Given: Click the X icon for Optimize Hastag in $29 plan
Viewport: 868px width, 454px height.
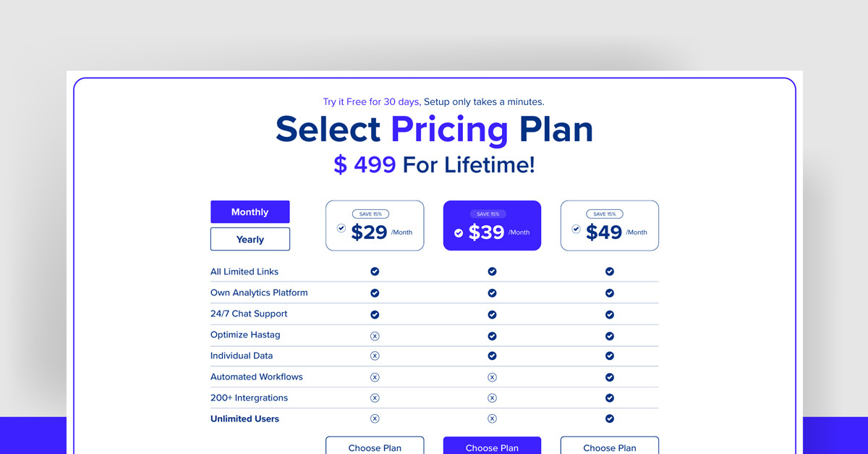Looking at the screenshot, I should pyautogui.click(x=375, y=335).
